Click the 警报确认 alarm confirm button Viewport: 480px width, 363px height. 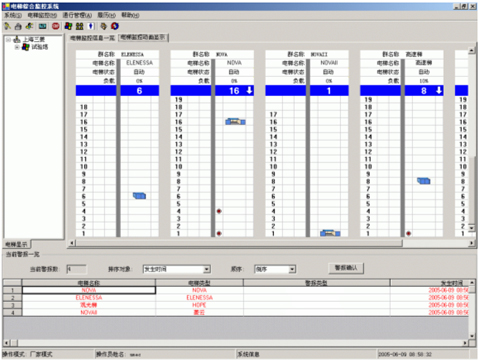click(346, 268)
